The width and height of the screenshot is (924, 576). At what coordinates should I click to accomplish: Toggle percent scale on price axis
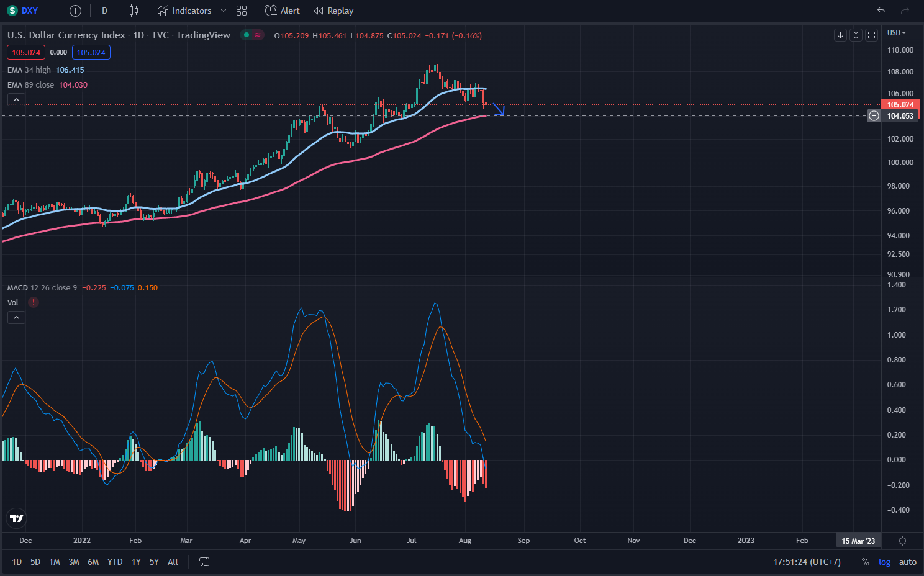click(865, 562)
